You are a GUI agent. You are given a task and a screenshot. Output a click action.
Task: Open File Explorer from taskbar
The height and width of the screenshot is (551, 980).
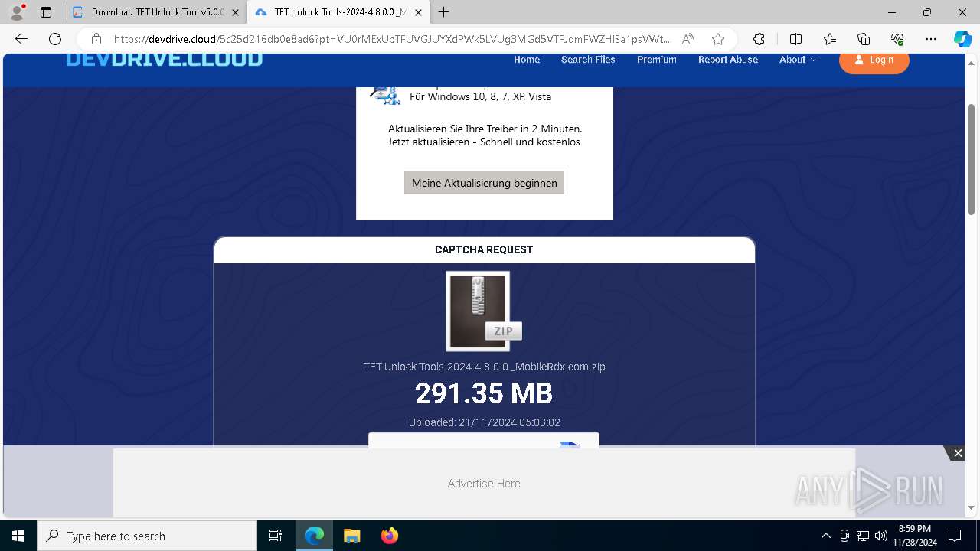(x=351, y=536)
